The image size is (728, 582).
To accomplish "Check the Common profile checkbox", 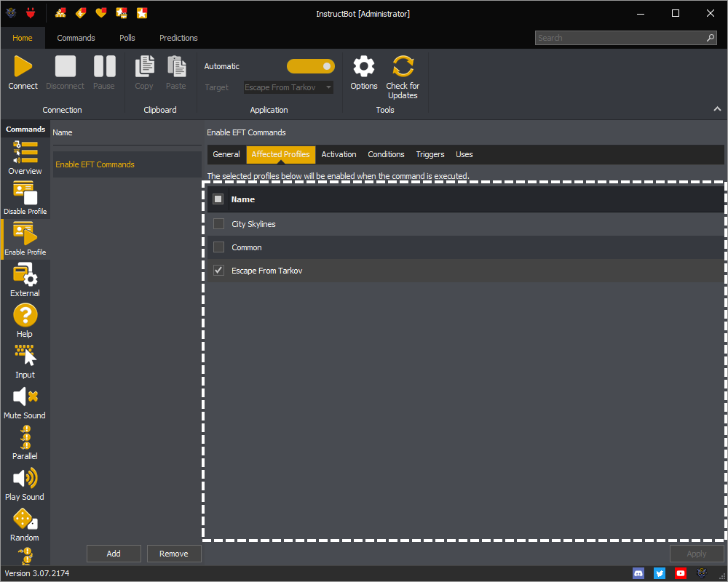I will tap(218, 247).
